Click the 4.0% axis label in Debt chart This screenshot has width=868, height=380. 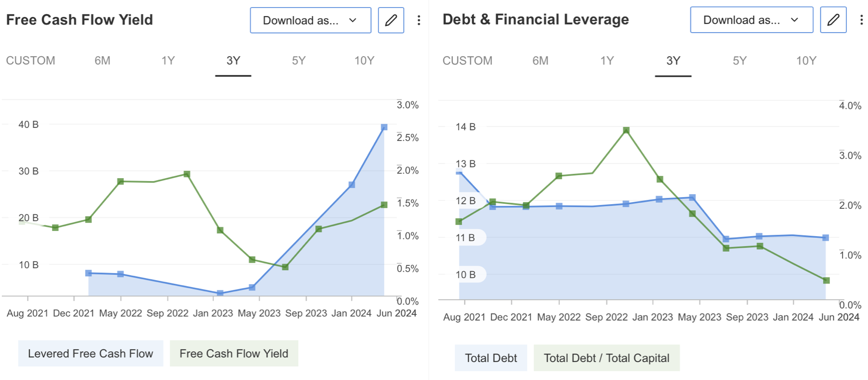point(850,106)
